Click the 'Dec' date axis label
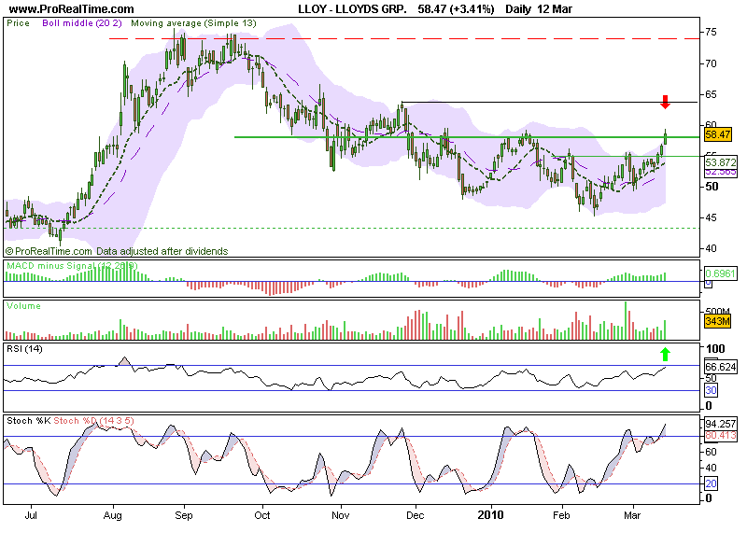The width and height of the screenshot is (747, 560). pyautogui.click(x=415, y=515)
